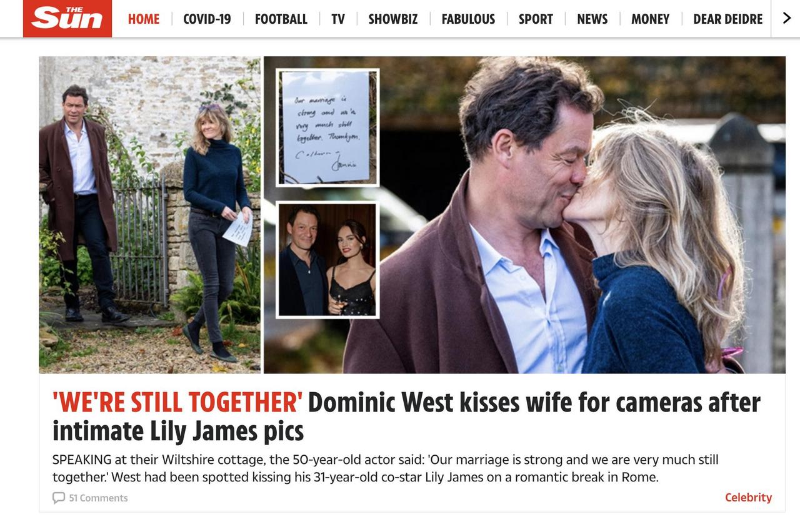The image size is (800, 532).
Task: Open the handwritten note thumbnail image
Action: [327, 127]
